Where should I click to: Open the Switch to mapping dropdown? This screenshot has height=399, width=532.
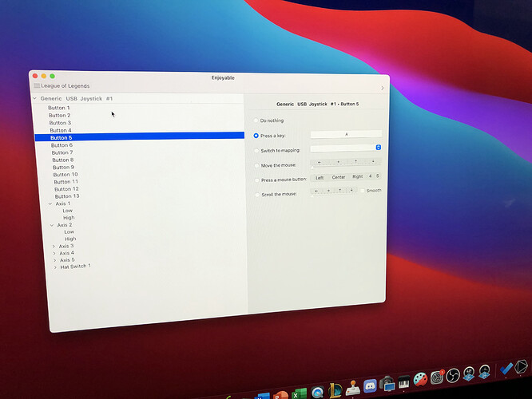pos(346,148)
